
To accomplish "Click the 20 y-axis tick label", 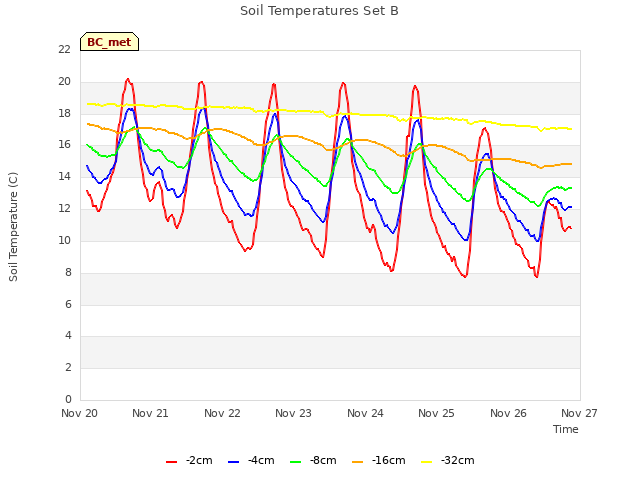I will point(64,82).
